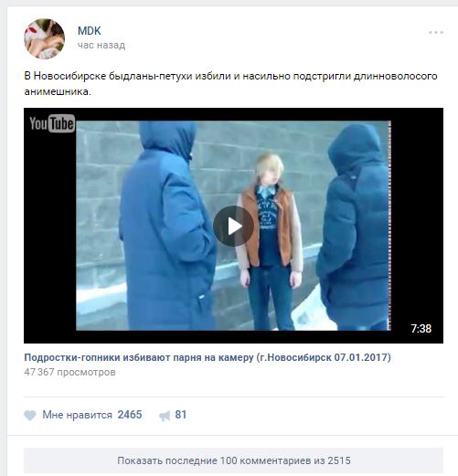
Task: Click the word 'анимешника' in the post
Action: (x=58, y=91)
